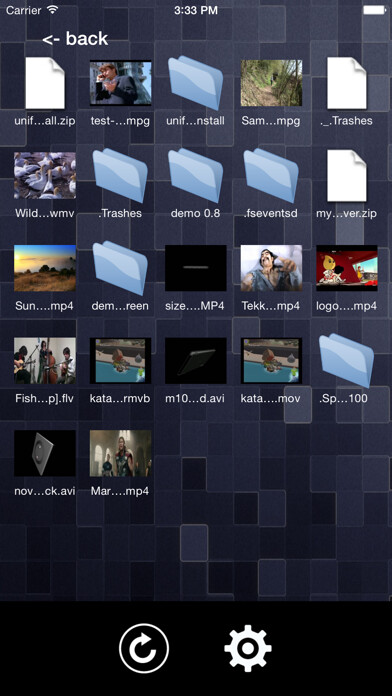Open the .Trashes folder
Screen dimensions: 392x696
120,175
